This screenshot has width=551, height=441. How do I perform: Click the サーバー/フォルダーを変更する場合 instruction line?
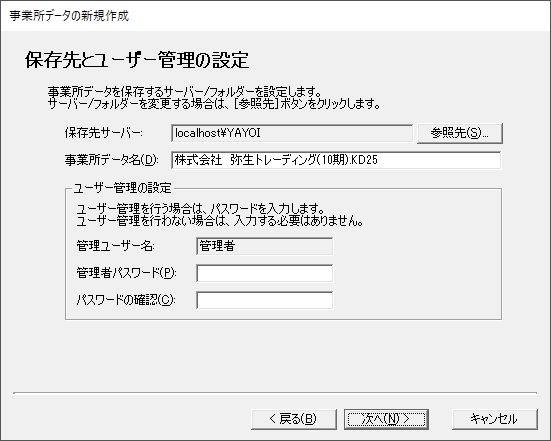point(214,104)
